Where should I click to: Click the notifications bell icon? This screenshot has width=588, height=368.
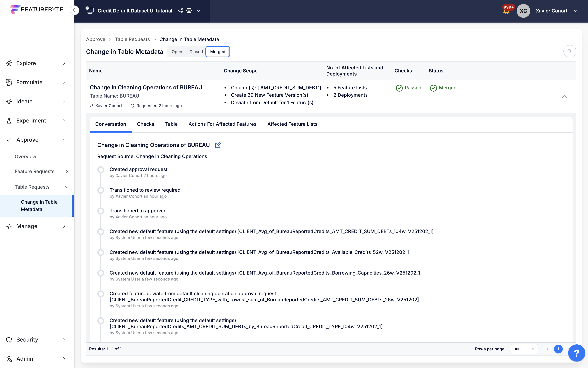coord(506,11)
